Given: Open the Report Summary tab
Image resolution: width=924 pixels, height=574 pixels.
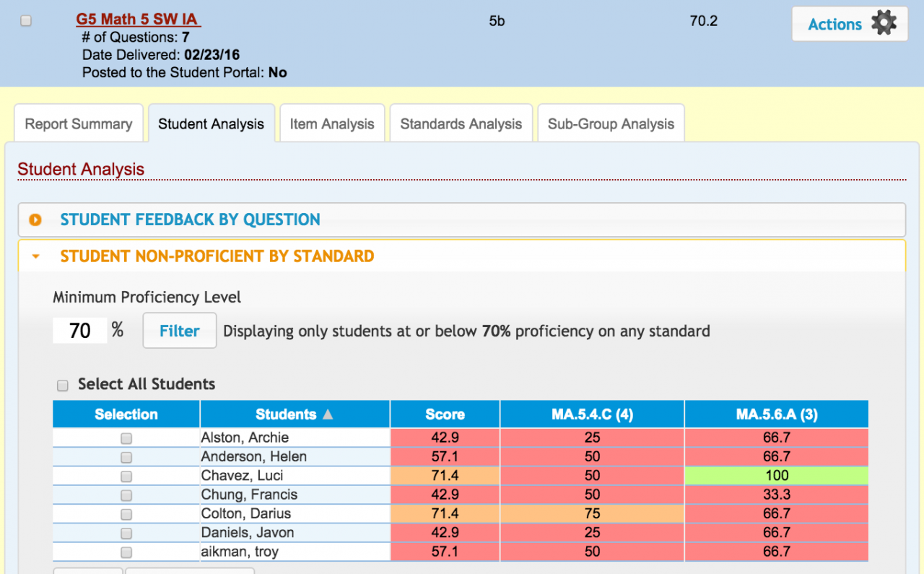Looking at the screenshot, I should pos(79,123).
